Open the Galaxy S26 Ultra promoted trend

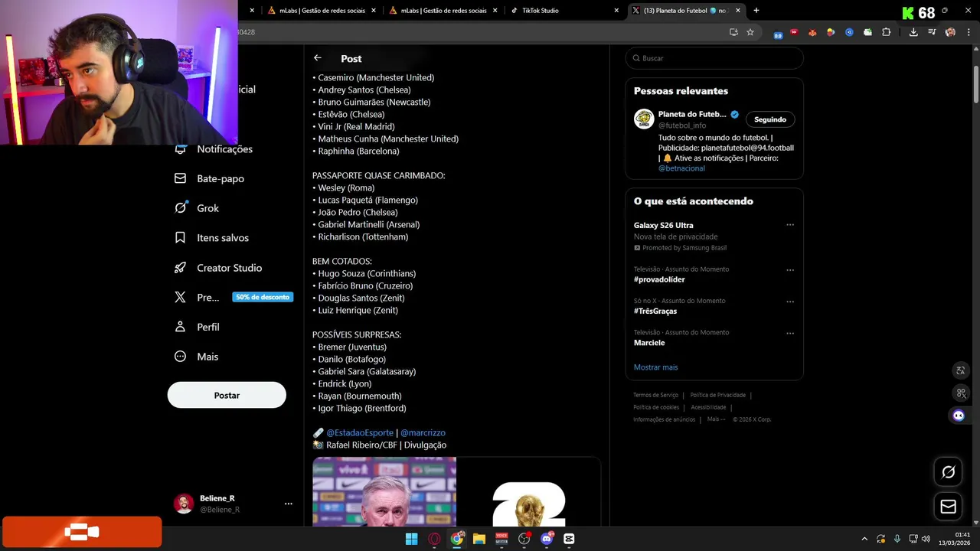point(664,226)
